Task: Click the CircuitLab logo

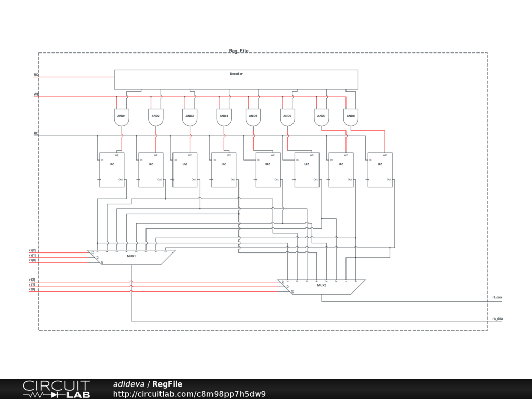Action: [56, 389]
